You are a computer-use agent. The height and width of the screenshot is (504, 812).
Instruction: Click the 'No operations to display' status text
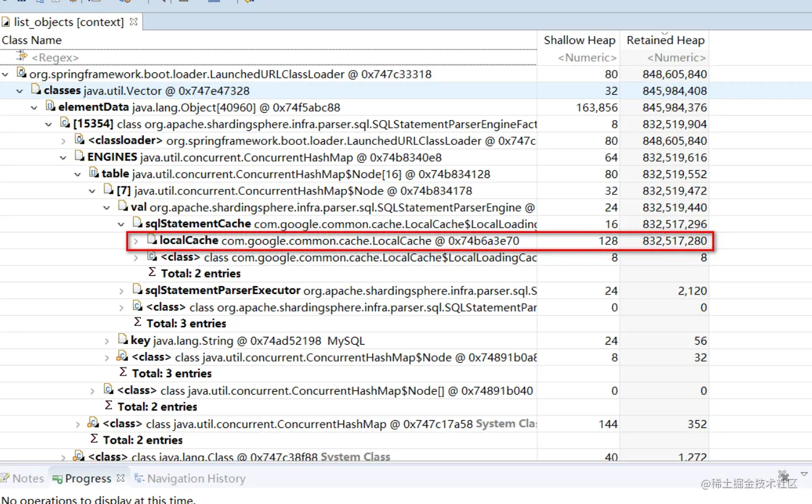(99, 499)
